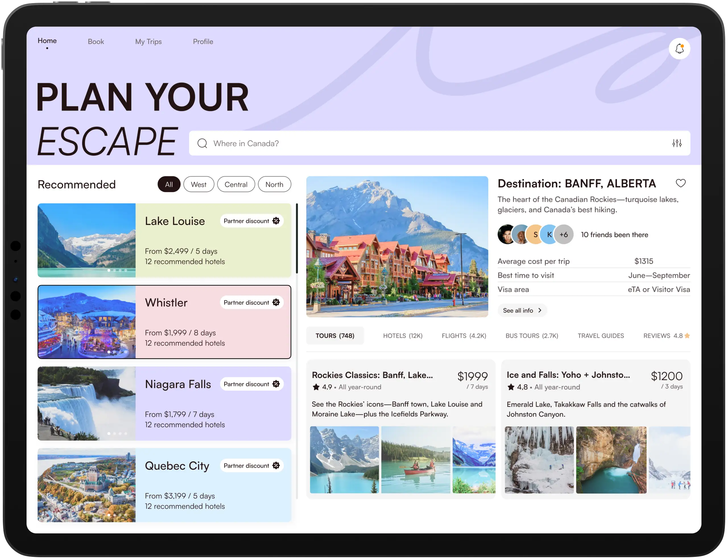Click the star rating icon on Rockies Classics tour

(x=315, y=387)
